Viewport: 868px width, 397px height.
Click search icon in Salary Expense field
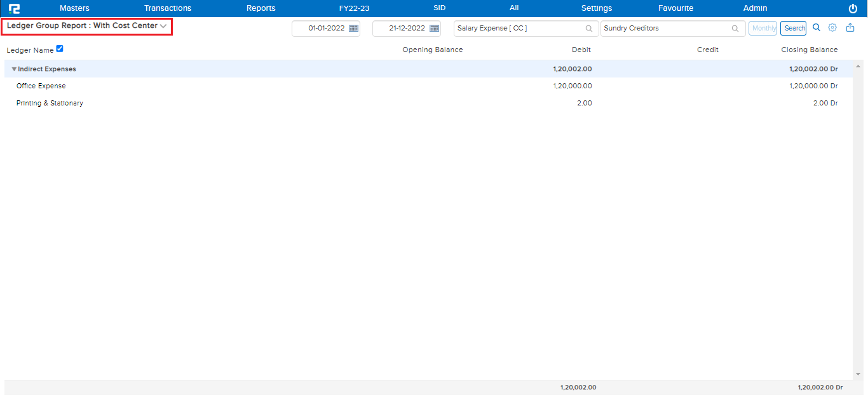click(589, 29)
